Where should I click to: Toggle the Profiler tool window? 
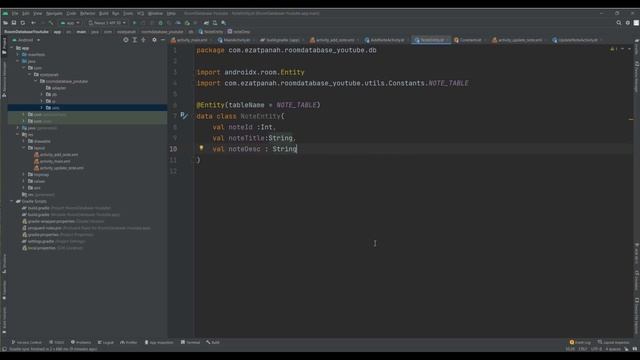coord(129,342)
